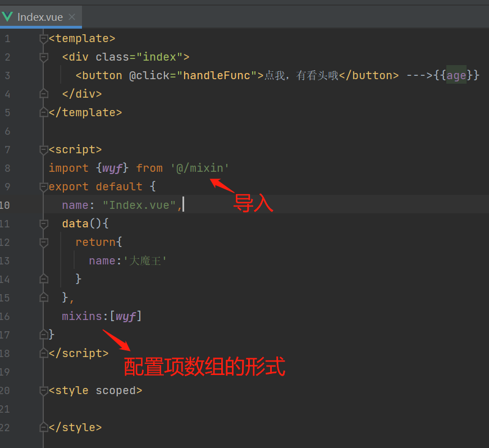Click the mixins property key
The width and height of the screenshot is (489, 448).
click(x=82, y=317)
